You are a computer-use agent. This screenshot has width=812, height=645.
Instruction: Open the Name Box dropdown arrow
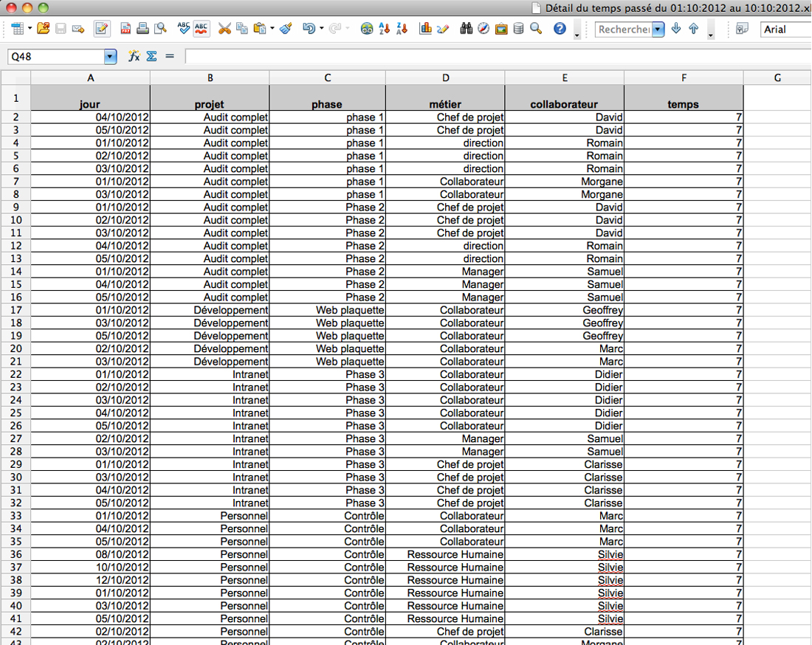coord(110,56)
